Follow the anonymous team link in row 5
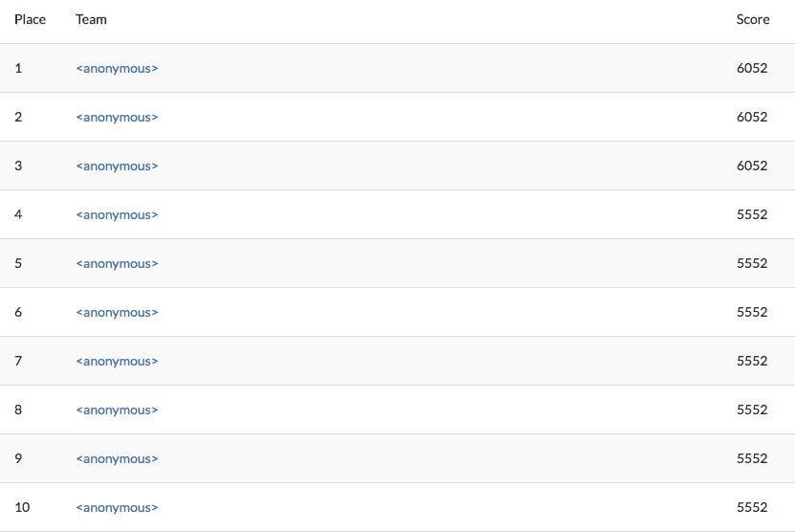Screen dimensions: 795x532 (x=117, y=263)
